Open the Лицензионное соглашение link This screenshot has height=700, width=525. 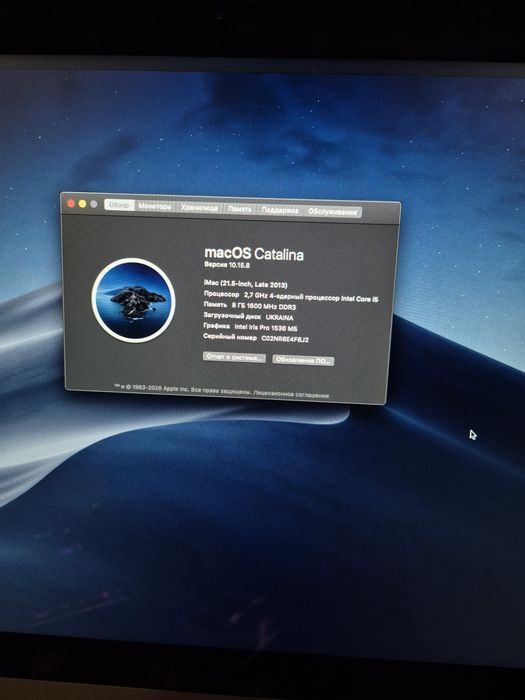coord(291,394)
